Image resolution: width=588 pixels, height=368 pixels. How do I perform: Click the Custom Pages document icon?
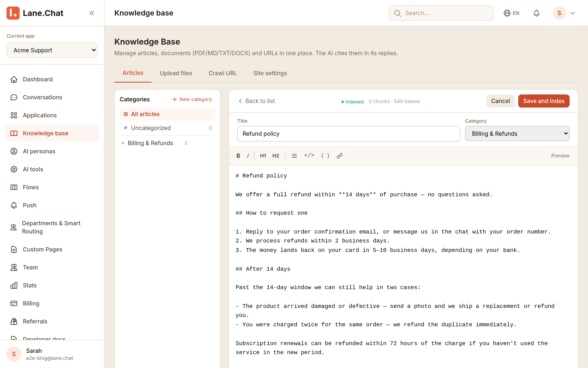click(14, 249)
